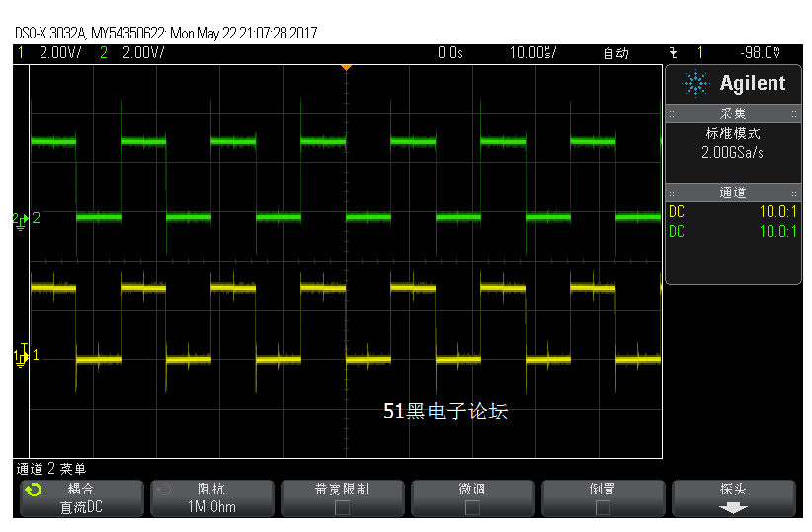Click the falling edge trigger slope icon
Image resolution: width=812 pixels, height=532 pixels.
click(x=674, y=52)
